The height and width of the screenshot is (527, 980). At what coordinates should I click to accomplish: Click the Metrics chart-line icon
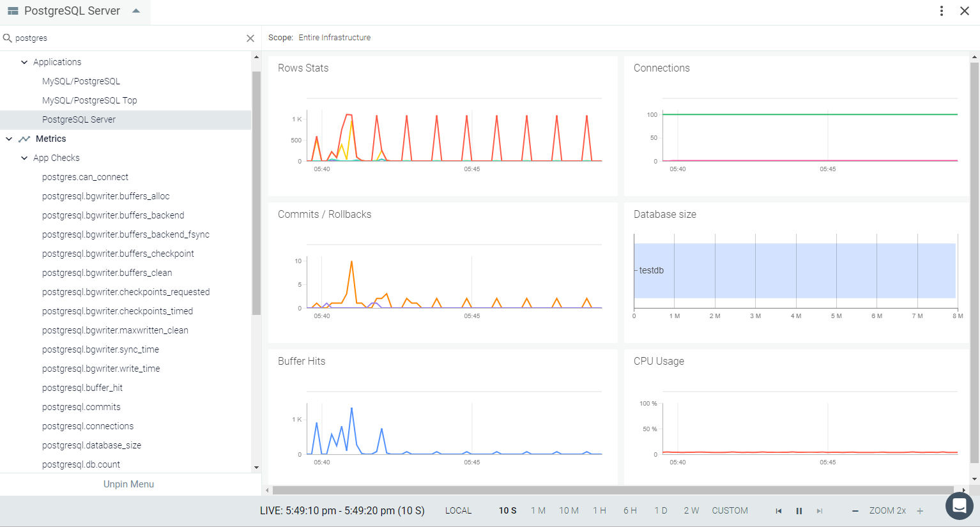tap(24, 139)
